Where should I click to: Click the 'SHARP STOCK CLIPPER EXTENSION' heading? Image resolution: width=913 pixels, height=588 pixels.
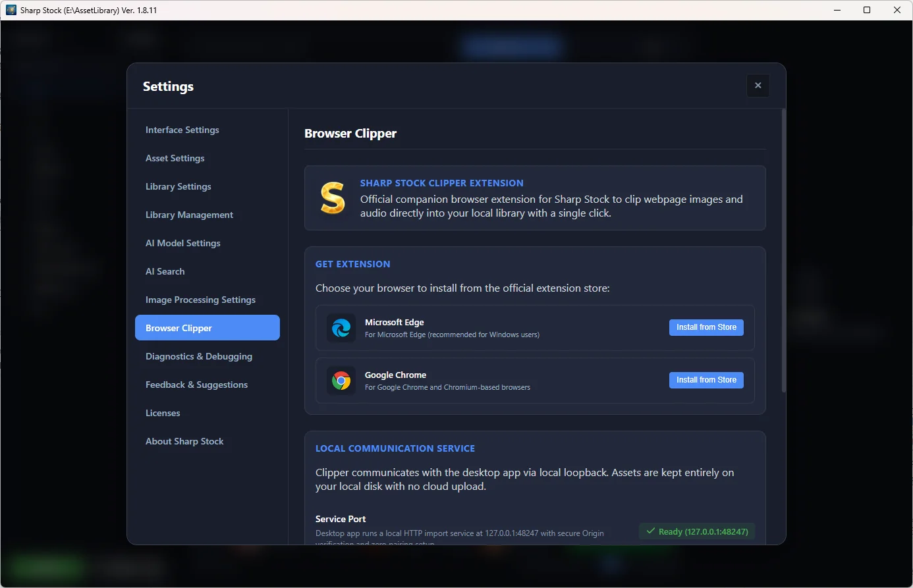[x=442, y=183]
